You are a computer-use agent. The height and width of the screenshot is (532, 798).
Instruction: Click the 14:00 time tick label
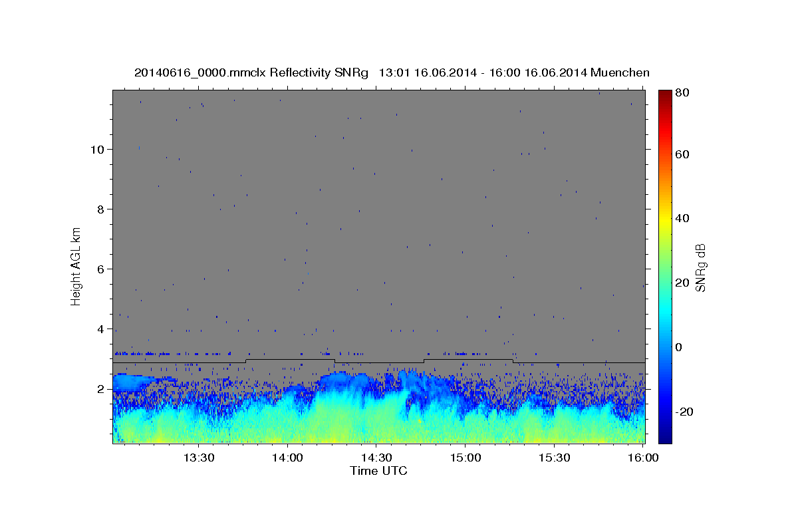[288, 458]
